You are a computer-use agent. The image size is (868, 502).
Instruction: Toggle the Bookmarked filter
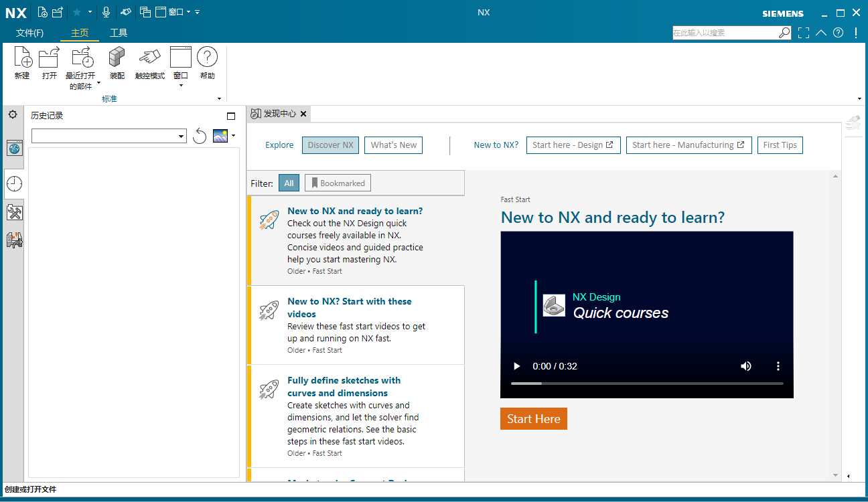coord(338,182)
